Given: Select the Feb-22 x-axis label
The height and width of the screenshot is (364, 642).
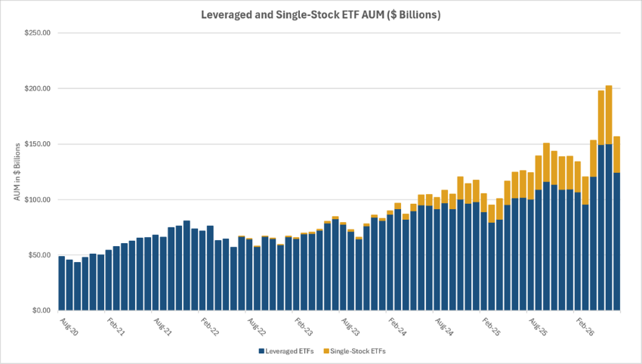Looking at the screenshot, I should [x=209, y=327].
